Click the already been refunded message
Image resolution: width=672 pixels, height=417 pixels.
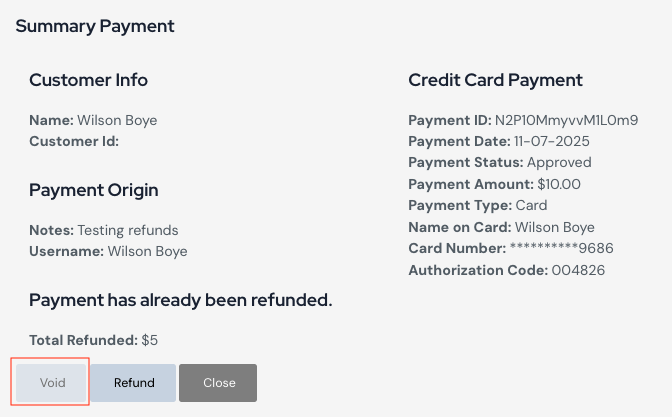coord(180,300)
